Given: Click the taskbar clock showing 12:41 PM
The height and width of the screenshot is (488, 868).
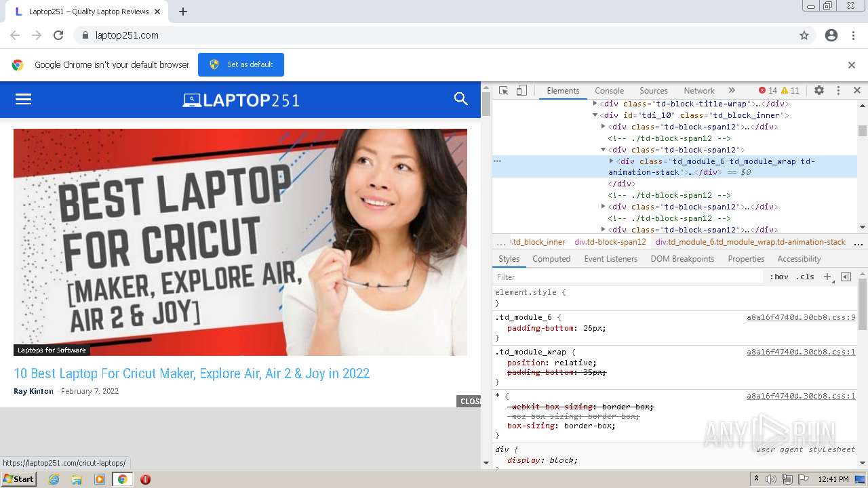Looking at the screenshot, I should tap(833, 479).
